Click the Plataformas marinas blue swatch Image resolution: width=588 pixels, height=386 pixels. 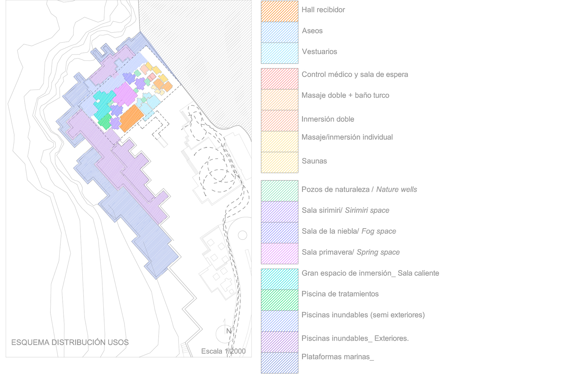279,363
